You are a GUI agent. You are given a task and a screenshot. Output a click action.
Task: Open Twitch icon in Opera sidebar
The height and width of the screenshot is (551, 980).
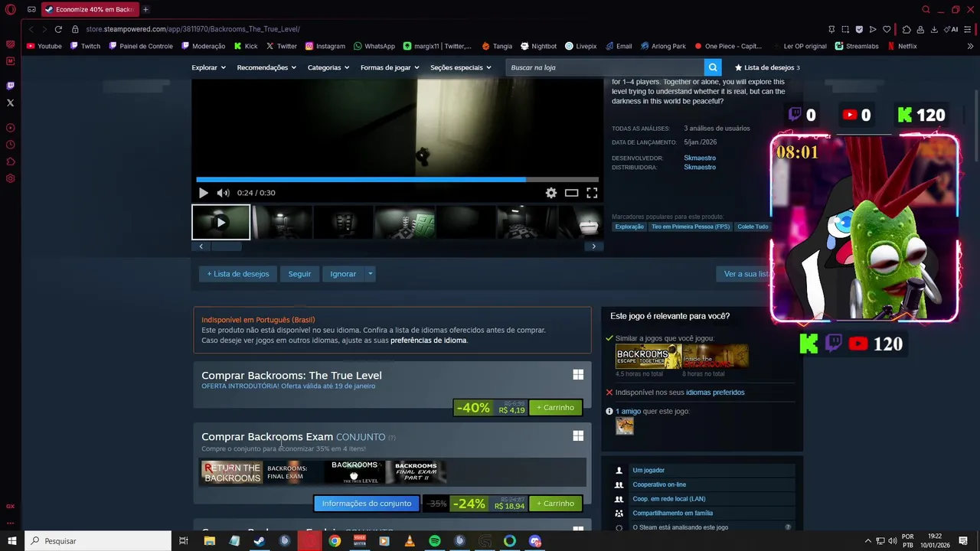click(x=10, y=86)
